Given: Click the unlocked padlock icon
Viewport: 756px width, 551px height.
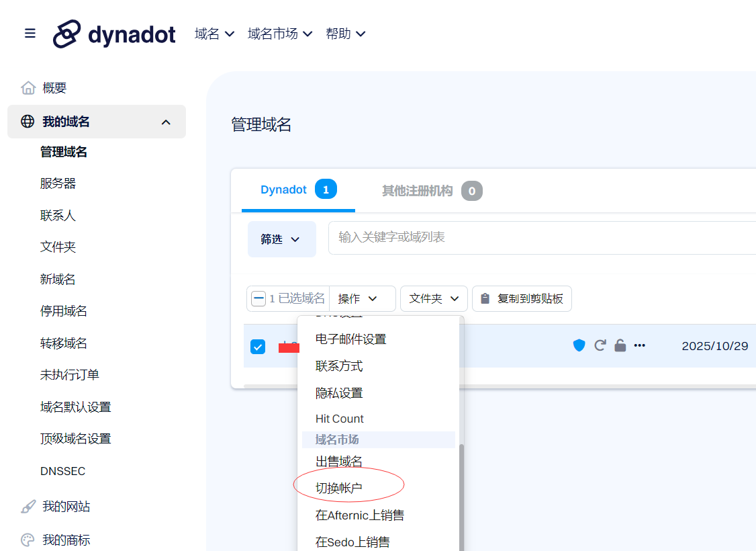Looking at the screenshot, I should (x=620, y=345).
